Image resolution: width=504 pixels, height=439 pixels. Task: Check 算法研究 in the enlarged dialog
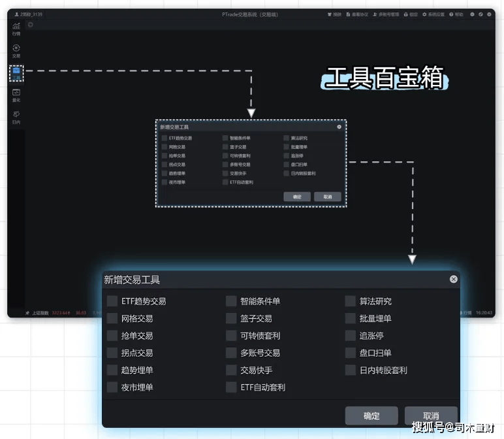click(351, 301)
